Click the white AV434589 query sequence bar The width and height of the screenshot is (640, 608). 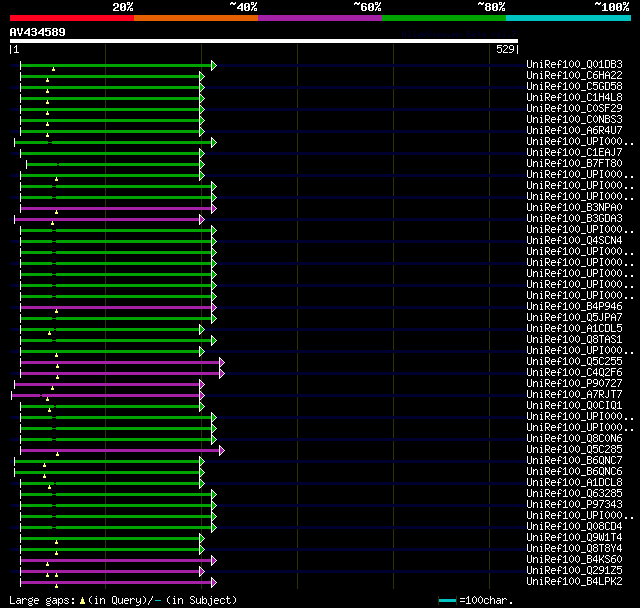point(264,41)
